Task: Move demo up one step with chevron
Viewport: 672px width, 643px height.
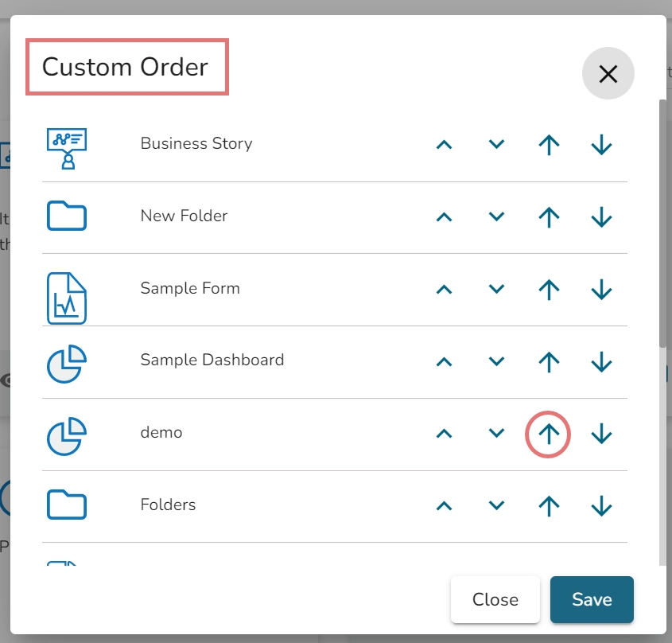Action: pos(445,434)
